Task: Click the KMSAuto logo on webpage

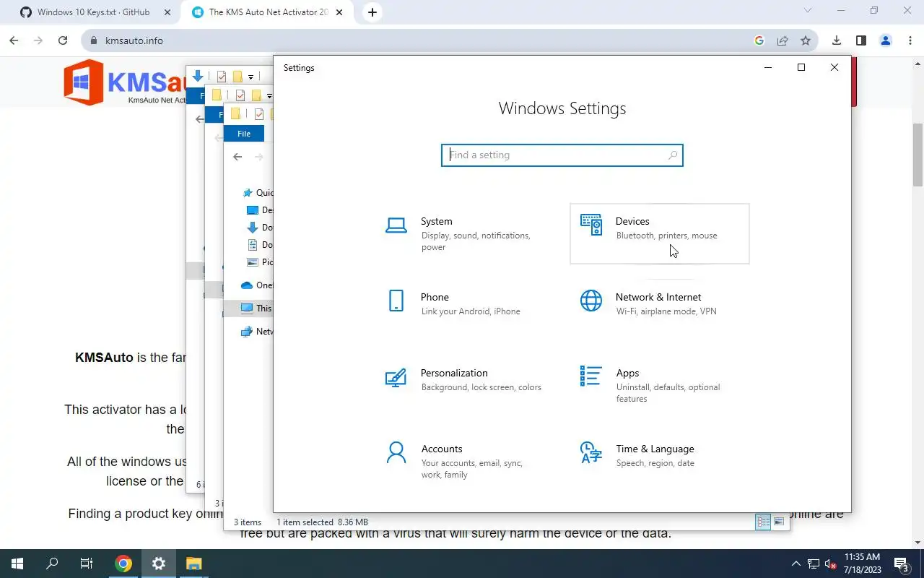Action: pyautogui.click(x=124, y=82)
